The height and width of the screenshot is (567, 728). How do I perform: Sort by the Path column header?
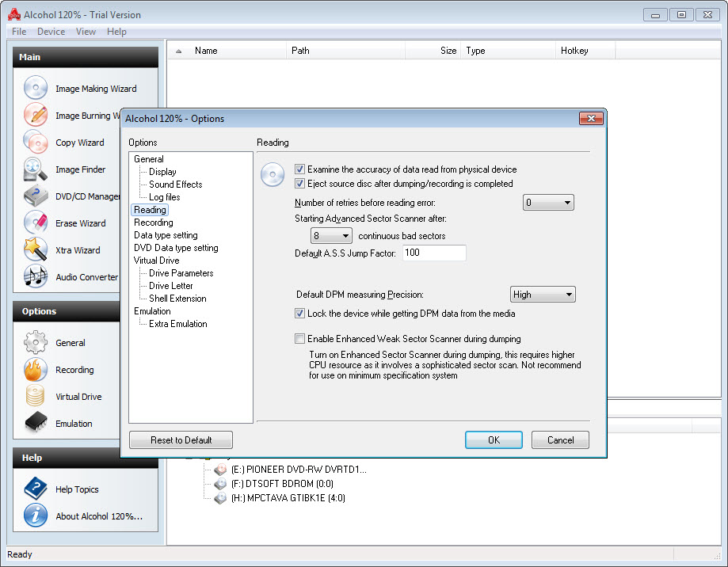click(x=345, y=51)
